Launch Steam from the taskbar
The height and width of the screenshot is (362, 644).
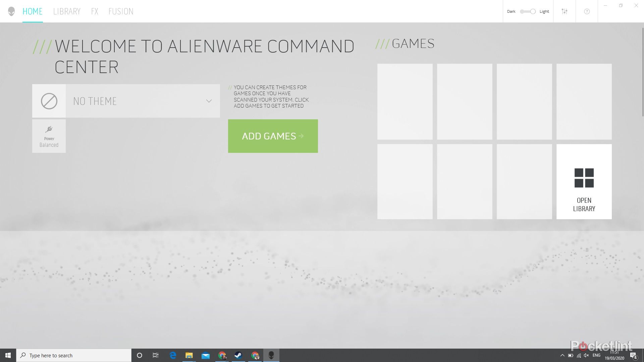238,355
